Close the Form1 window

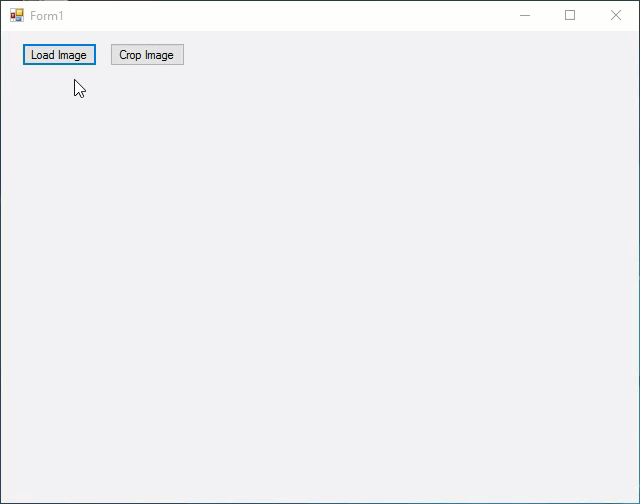[616, 16]
